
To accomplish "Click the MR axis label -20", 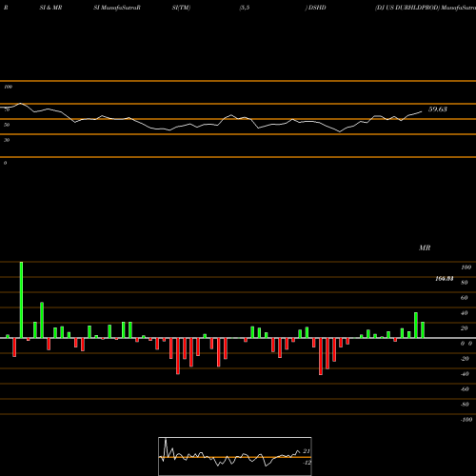I will [465, 359].
